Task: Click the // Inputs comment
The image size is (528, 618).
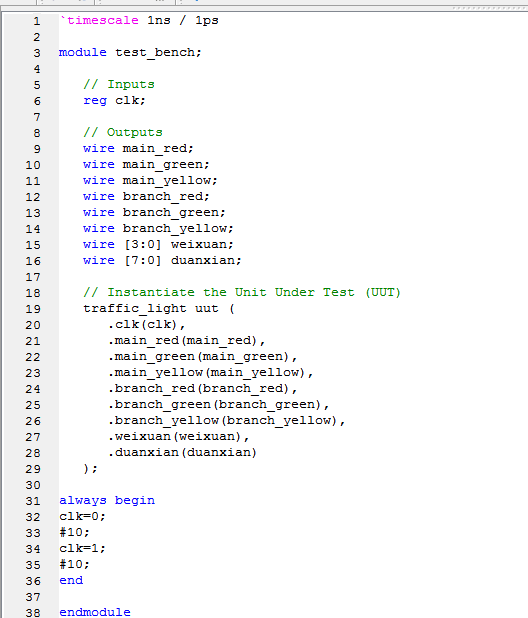Action: coord(119,84)
